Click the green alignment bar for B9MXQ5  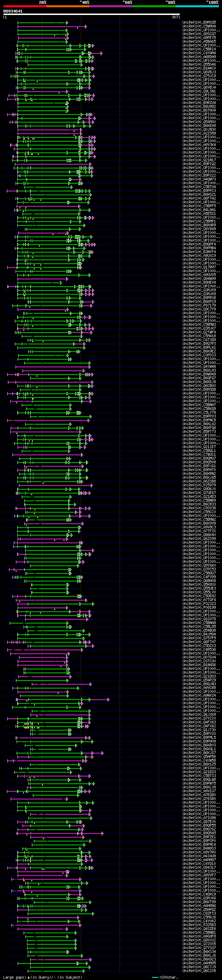point(43,23)
